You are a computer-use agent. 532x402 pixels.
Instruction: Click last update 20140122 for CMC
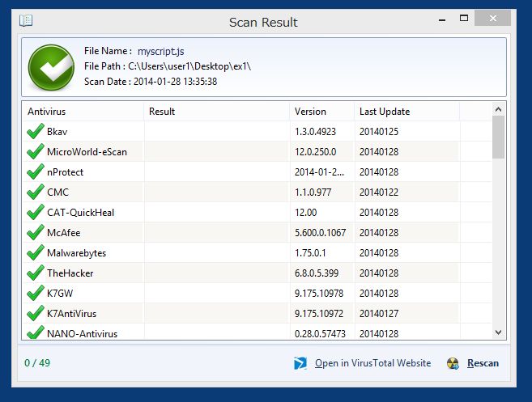click(379, 193)
